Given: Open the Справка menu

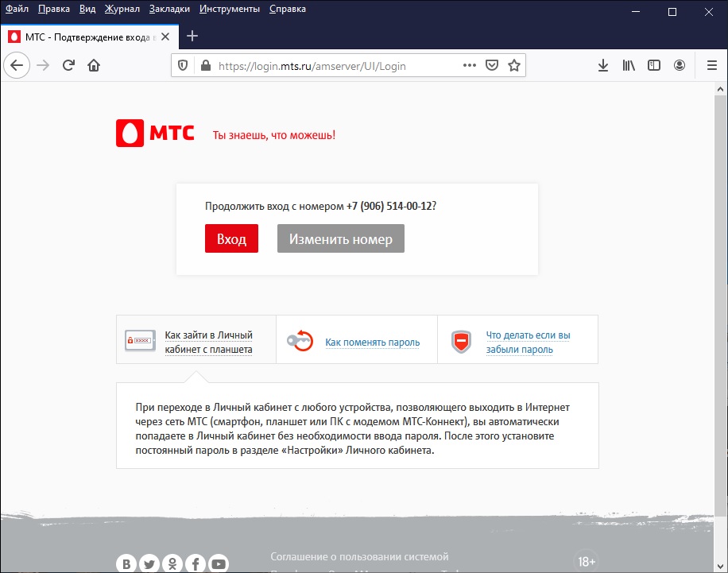Looking at the screenshot, I should click(288, 9).
